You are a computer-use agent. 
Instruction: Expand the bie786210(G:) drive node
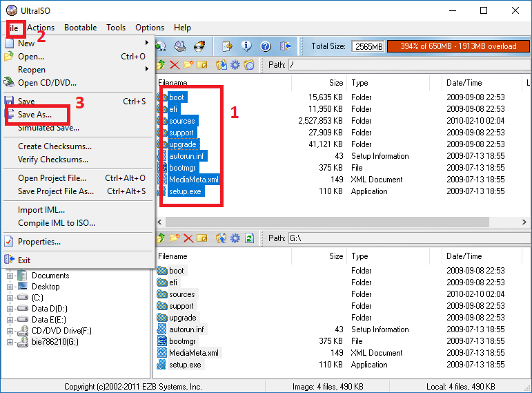click(x=10, y=342)
